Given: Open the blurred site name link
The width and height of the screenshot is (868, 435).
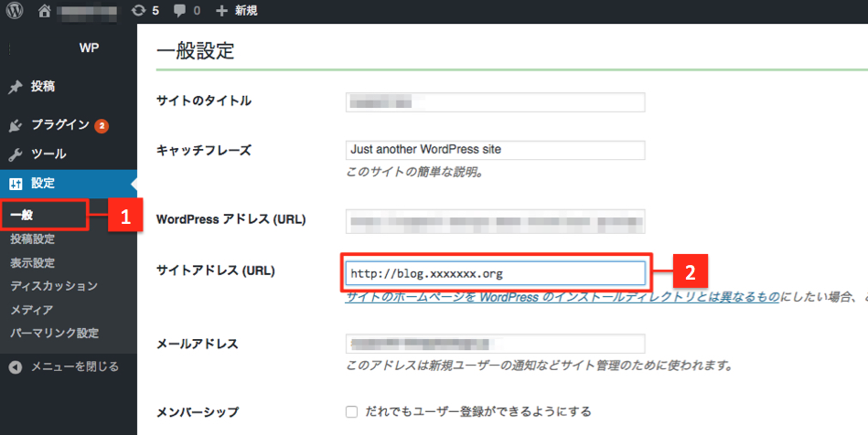Looking at the screenshot, I should pos(89,11).
